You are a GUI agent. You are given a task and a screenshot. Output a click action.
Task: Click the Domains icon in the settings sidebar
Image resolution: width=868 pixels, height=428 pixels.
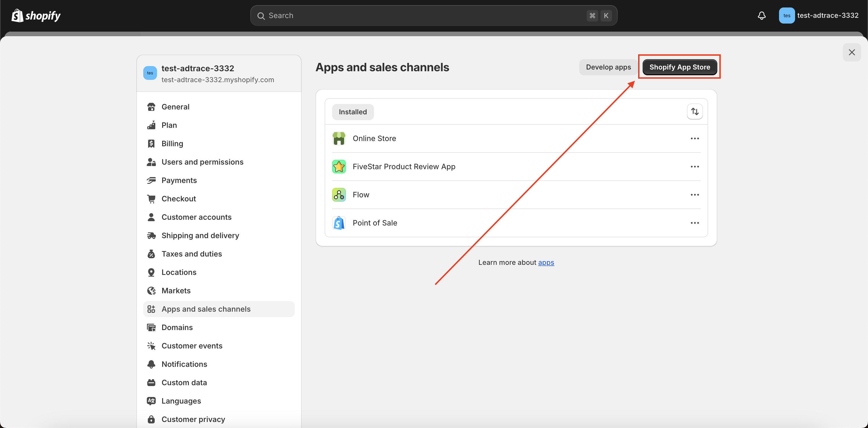(x=151, y=327)
